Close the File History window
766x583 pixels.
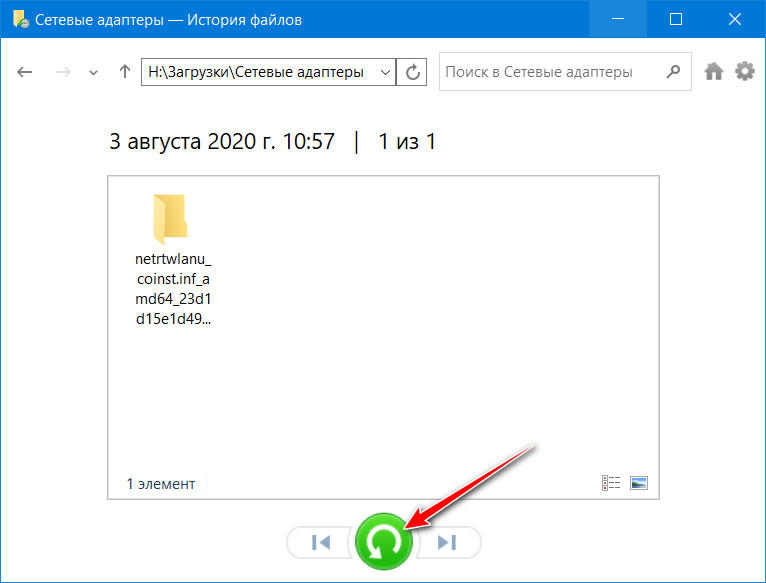(x=735, y=19)
